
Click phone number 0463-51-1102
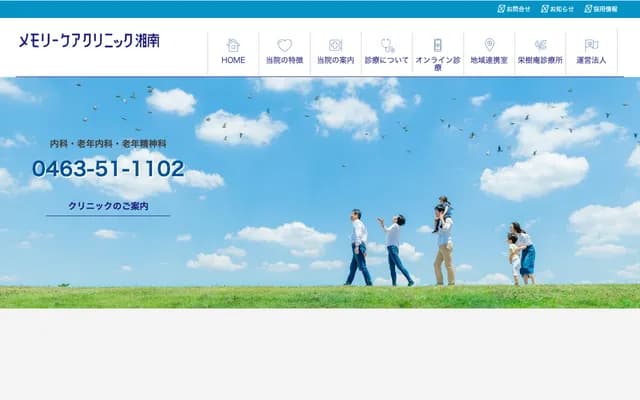click(x=108, y=169)
